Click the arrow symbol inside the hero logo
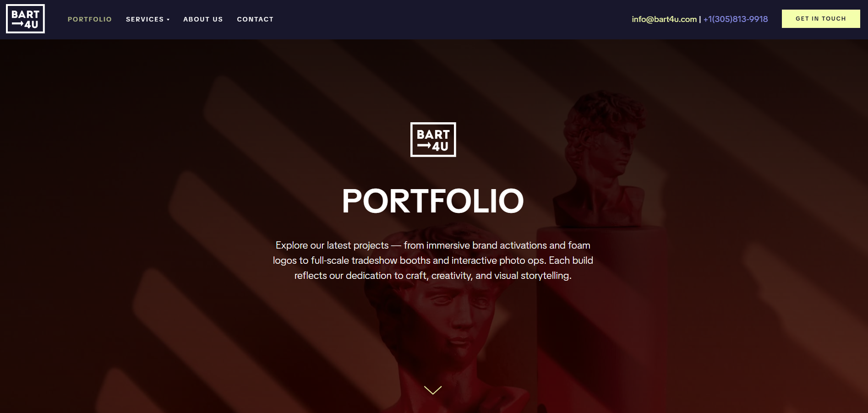 [424, 146]
